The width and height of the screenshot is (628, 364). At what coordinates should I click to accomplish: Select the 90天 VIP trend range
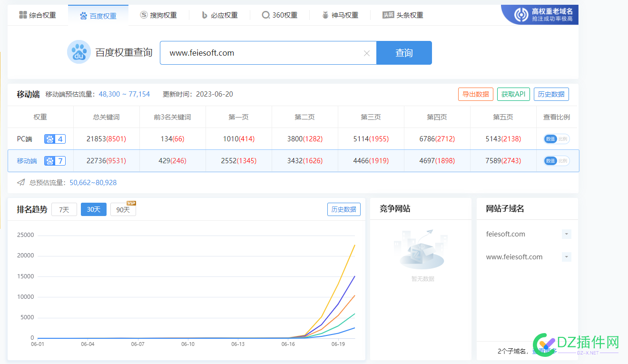click(123, 209)
